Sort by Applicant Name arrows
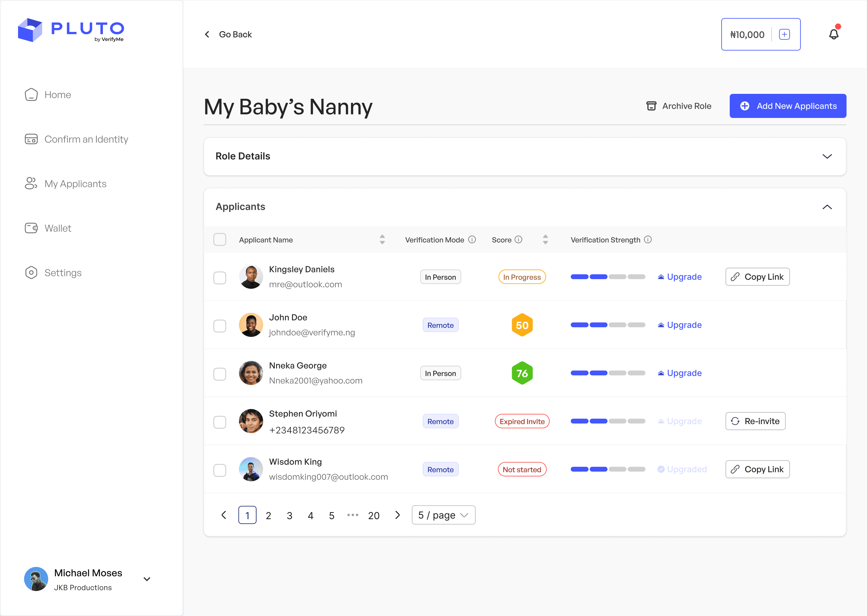The image size is (867, 616). (382, 240)
